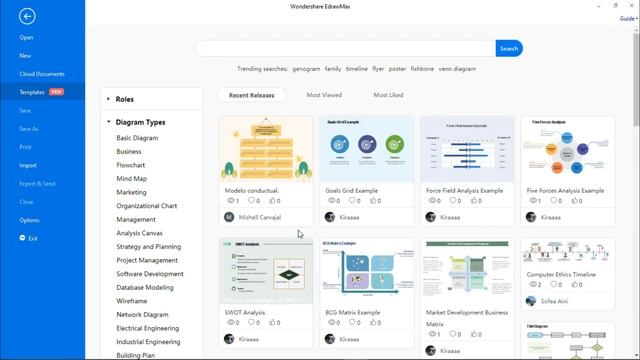Click trending search fishbone
Image resolution: width=640 pixels, height=360 pixels.
(422, 69)
